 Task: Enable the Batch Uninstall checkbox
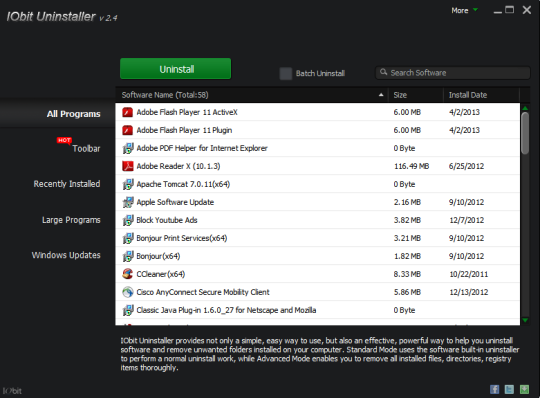click(285, 73)
